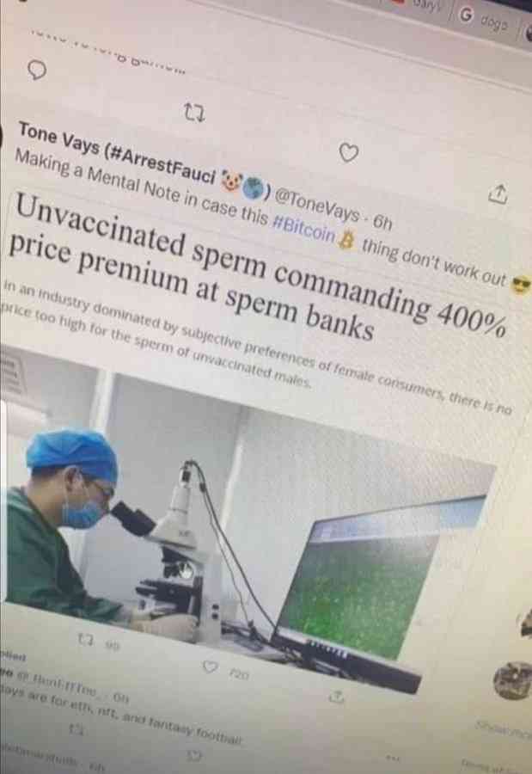Image resolution: width=532 pixels, height=774 pixels.
Task: Like the tweet above Tone Vays post
Action: click(349, 154)
